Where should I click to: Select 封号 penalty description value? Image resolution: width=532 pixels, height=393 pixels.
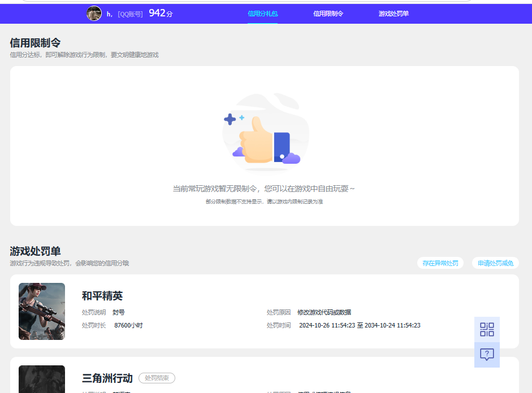[118, 312]
